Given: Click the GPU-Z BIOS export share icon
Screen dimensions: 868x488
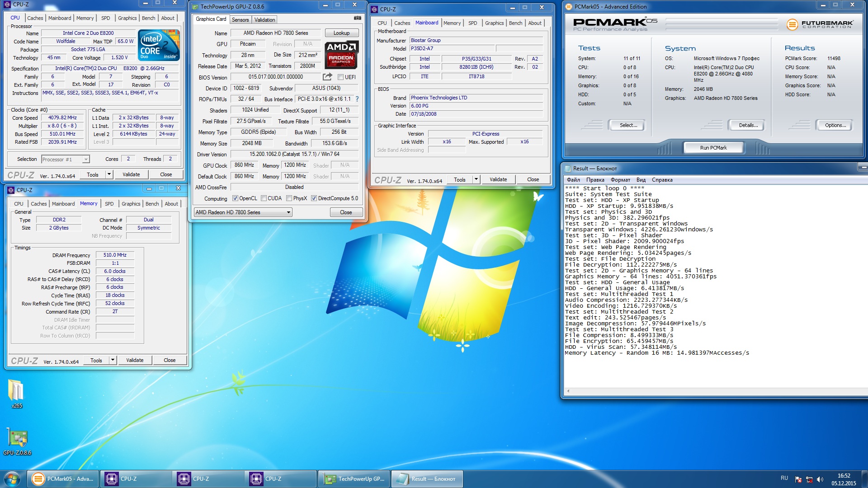Looking at the screenshot, I should point(328,77).
